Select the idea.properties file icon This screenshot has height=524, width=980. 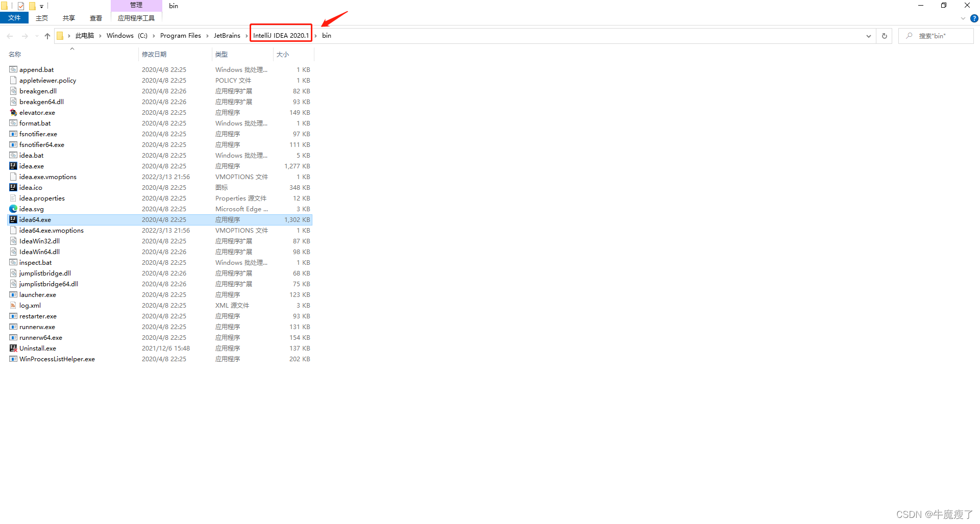pos(13,198)
